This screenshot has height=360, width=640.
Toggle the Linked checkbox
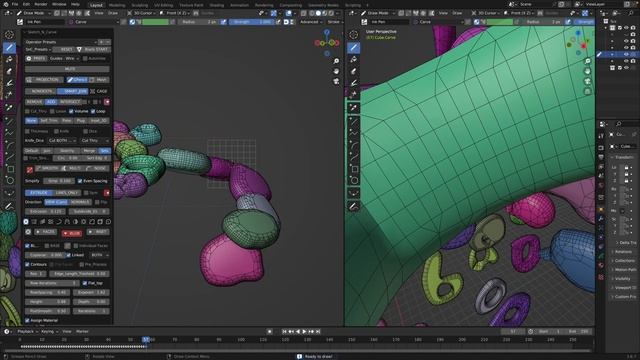pos(69,255)
